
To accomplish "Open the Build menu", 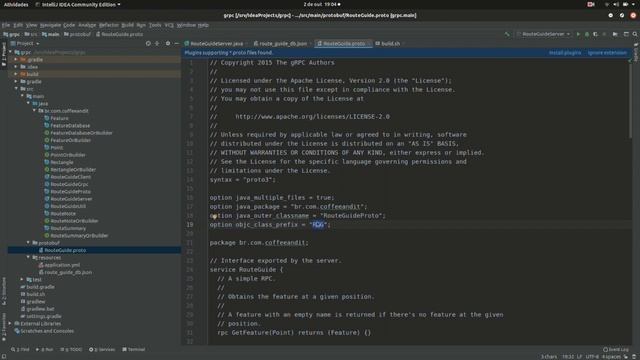I will [x=127, y=25].
